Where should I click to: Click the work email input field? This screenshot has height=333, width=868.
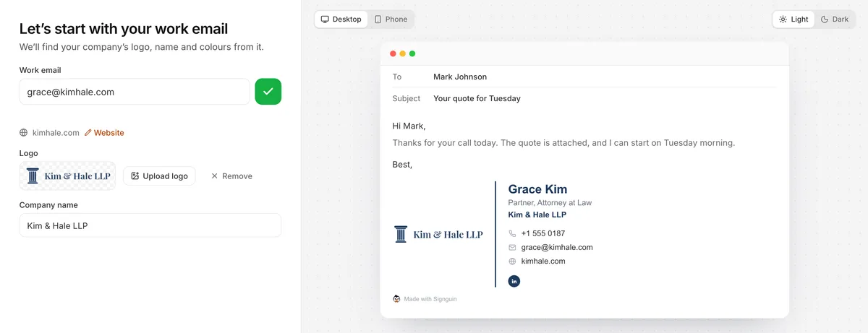coord(135,92)
